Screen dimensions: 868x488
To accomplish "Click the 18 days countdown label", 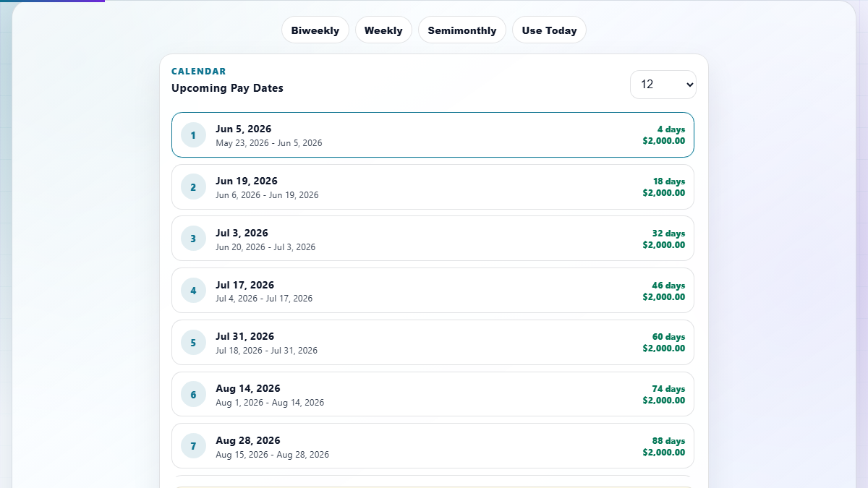I will [669, 181].
